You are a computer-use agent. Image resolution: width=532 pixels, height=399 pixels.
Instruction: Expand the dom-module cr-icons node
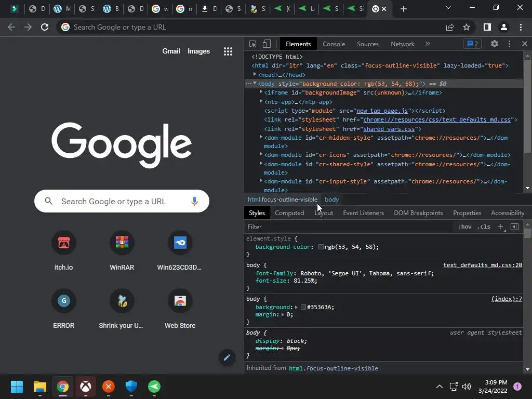click(x=261, y=154)
